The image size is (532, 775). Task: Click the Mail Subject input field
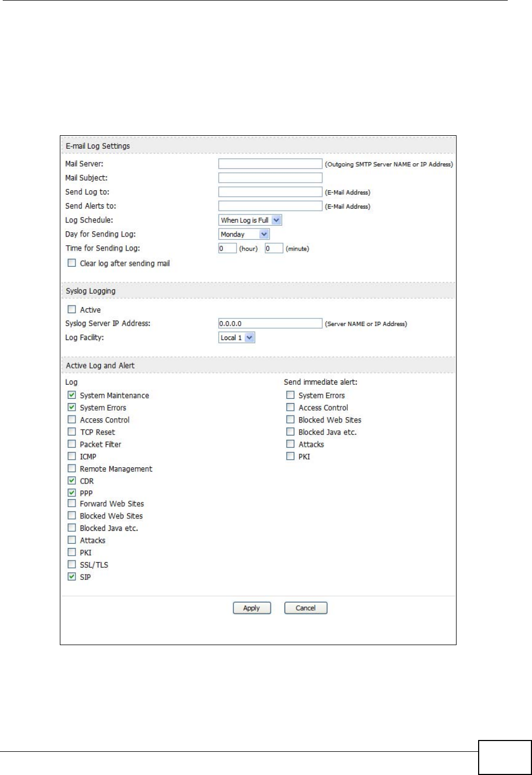270,178
